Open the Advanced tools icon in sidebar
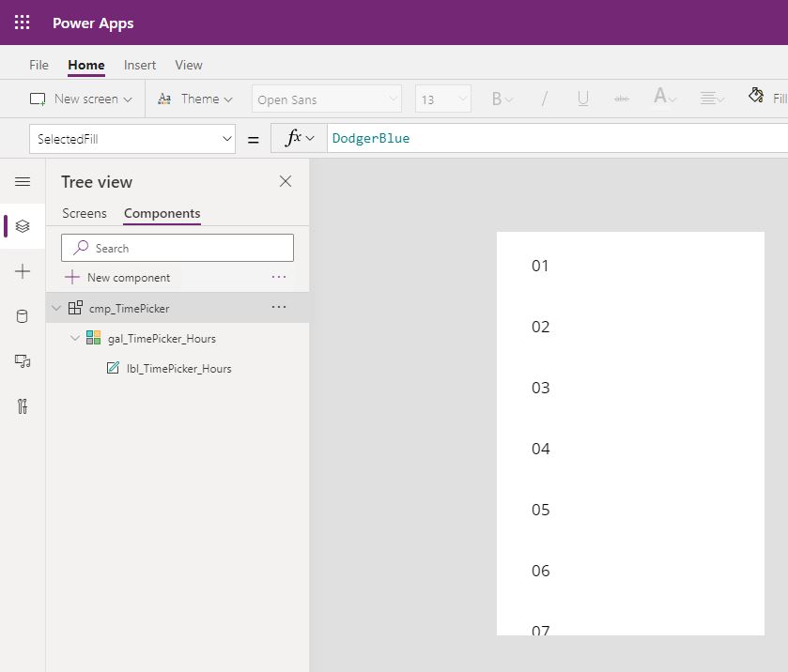788x672 pixels. [23, 405]
